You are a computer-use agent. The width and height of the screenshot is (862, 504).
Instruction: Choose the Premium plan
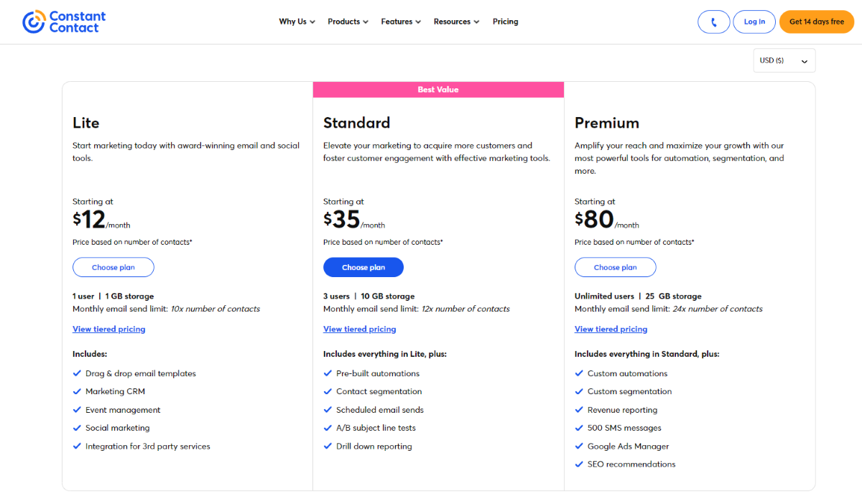(615, 267)
